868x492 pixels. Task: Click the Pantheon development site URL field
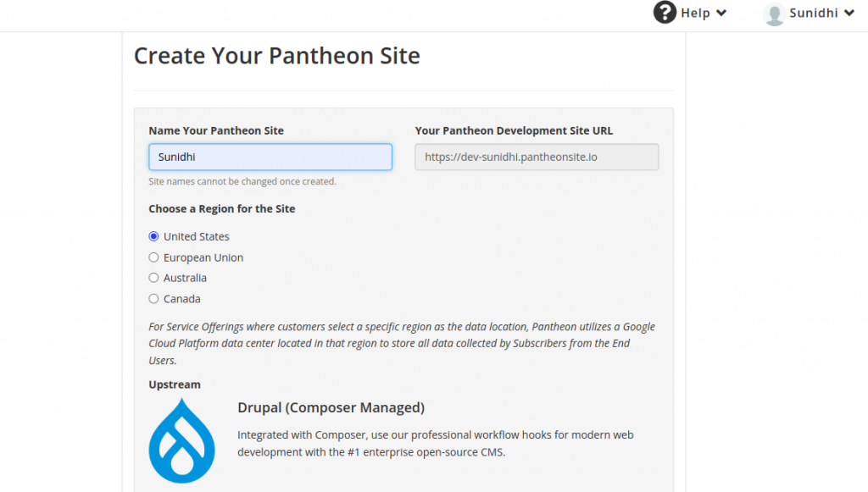click(536, 157)
